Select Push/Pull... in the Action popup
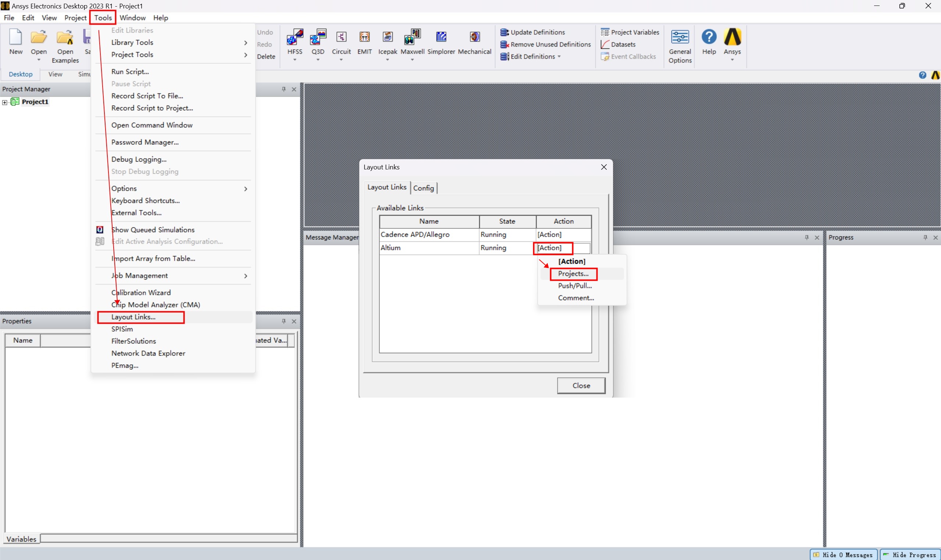 point(575,286)
